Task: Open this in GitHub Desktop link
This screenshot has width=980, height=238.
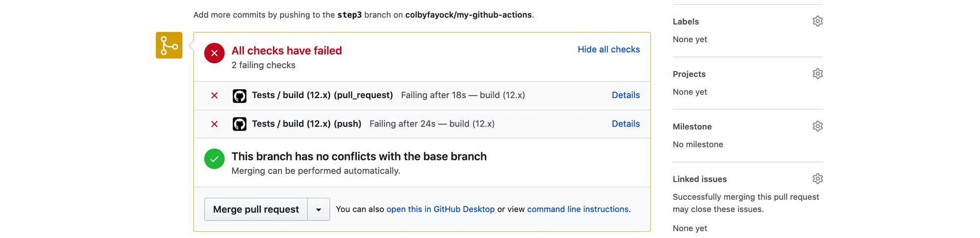Action: pyautogui.click(x=441, y=209)
